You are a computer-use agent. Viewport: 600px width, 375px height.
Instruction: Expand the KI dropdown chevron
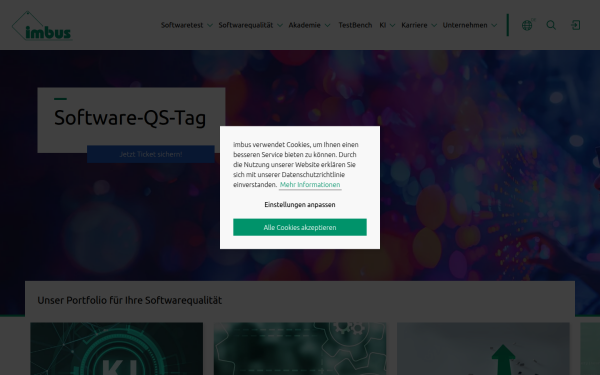coord(392,25)
